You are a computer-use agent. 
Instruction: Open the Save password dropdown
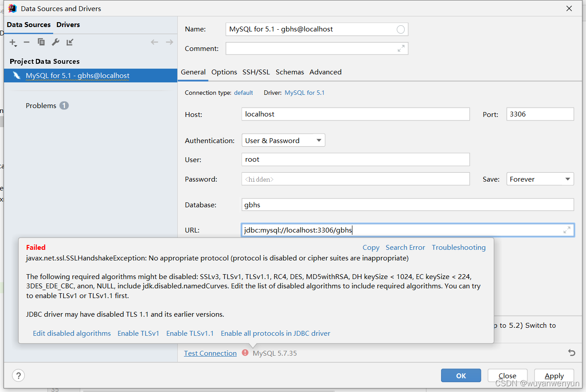540,179
